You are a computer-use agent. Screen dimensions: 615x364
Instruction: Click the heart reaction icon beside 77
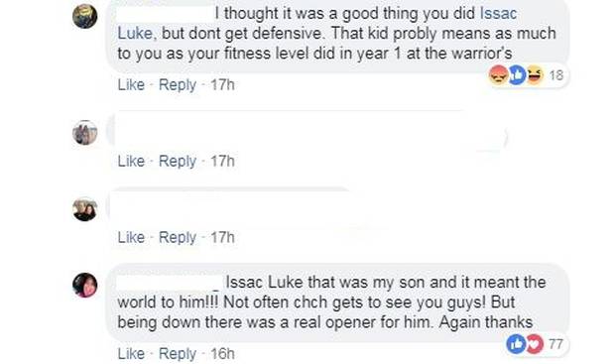[535, 344]
